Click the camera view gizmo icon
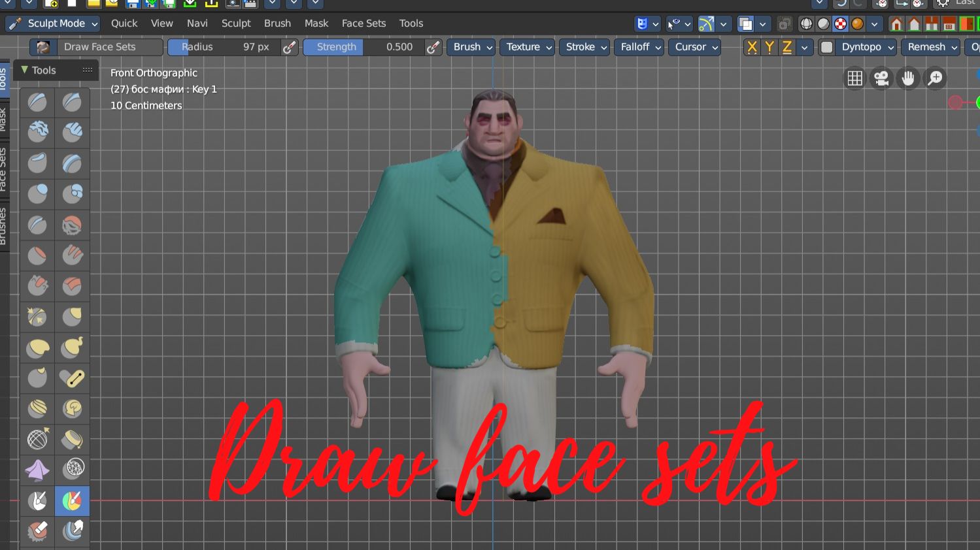980x550 pixels. pyautogui.click(x=881, y=78)
